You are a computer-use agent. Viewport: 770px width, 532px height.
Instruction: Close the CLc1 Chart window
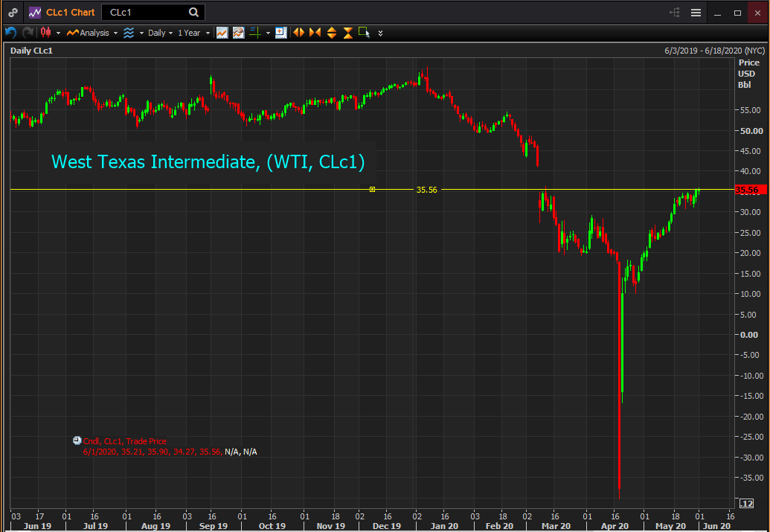tap(757, 13)
